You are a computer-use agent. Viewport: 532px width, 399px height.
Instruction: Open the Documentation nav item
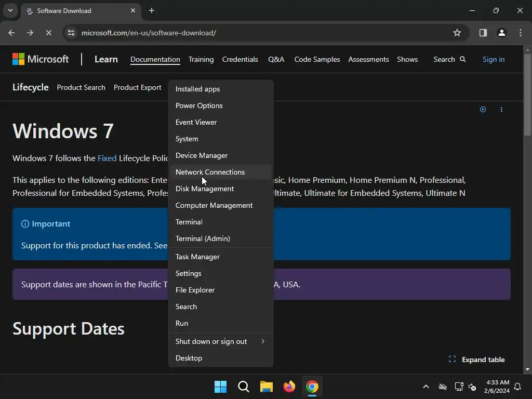pyautogui.click(x=155, y=59)
